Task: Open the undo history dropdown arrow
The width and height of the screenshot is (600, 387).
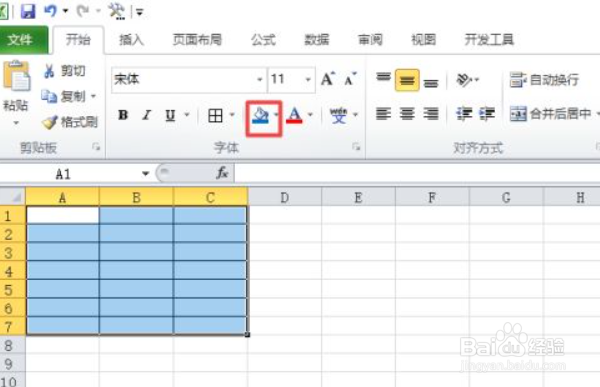Action: pos(65,11)
